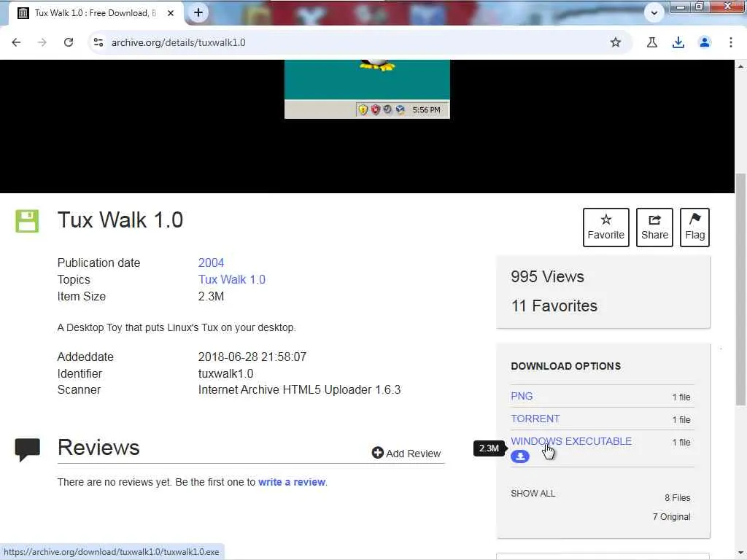
Task: Download the WINDOWS EXECUTABLE file
Action: (x=571, y=441)
